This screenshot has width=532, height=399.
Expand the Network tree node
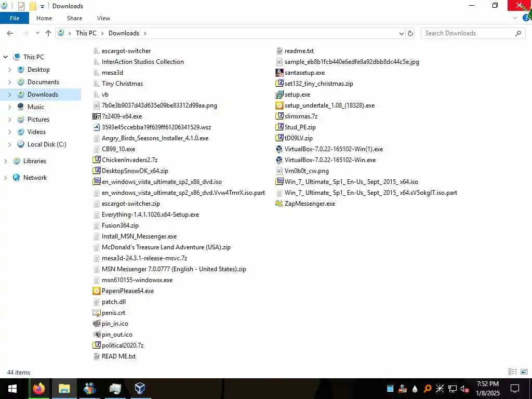pyautogui.click(x=5, y=178)
